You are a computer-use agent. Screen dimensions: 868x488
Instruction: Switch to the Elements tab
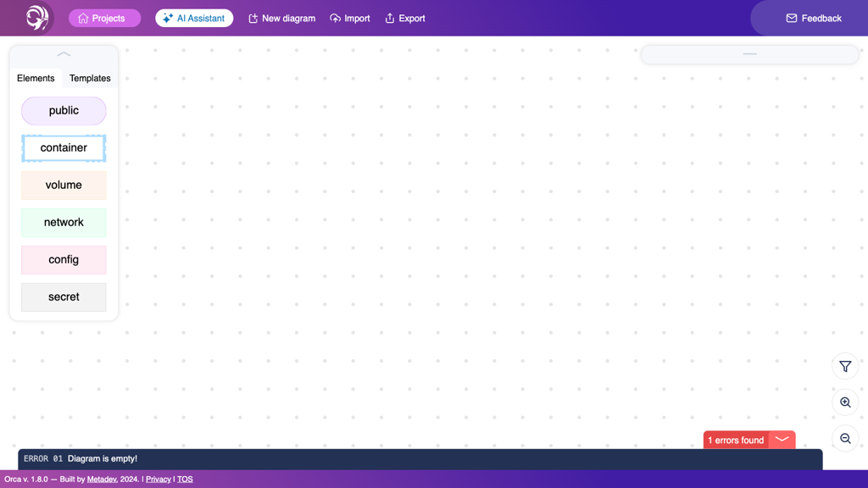click(36, 78)
